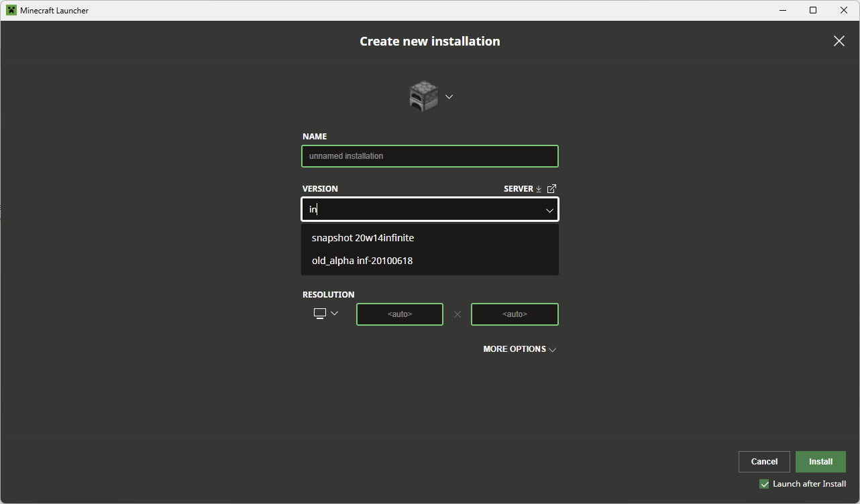Click the Minecraft Launcher title bar icon
This screenshot has height=504, width=860.
tap(11, 11)
